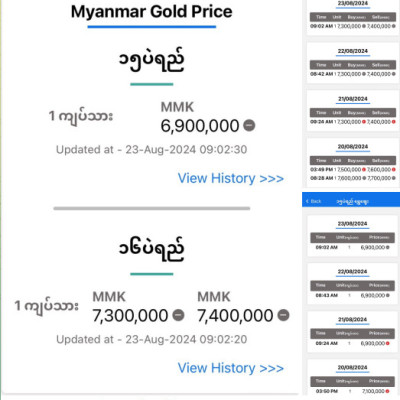Open the 23/08/2024 card showing 6,900,000
The image size is (400, 400).
[353, 236]
